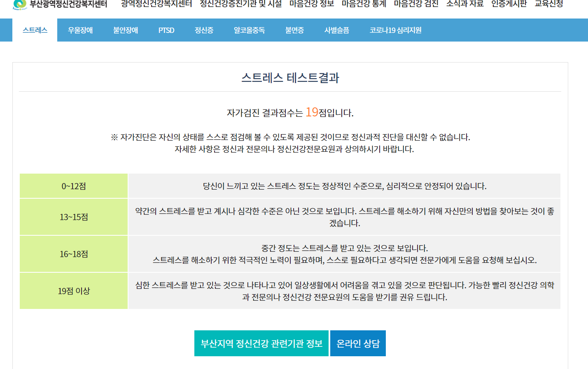Viewport: 588px width, 369px height.
Task: Select the 스트레스 tab
Action: [35, 30]
